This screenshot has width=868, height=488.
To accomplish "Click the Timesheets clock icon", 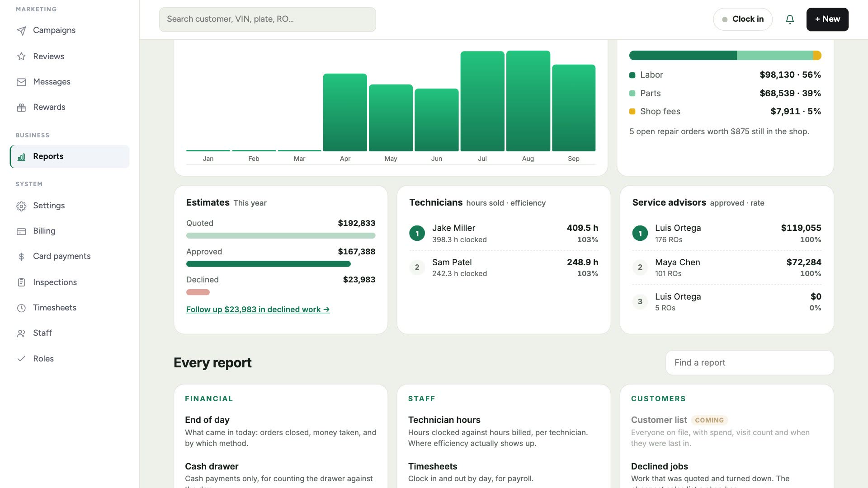I will click(21, 308).
